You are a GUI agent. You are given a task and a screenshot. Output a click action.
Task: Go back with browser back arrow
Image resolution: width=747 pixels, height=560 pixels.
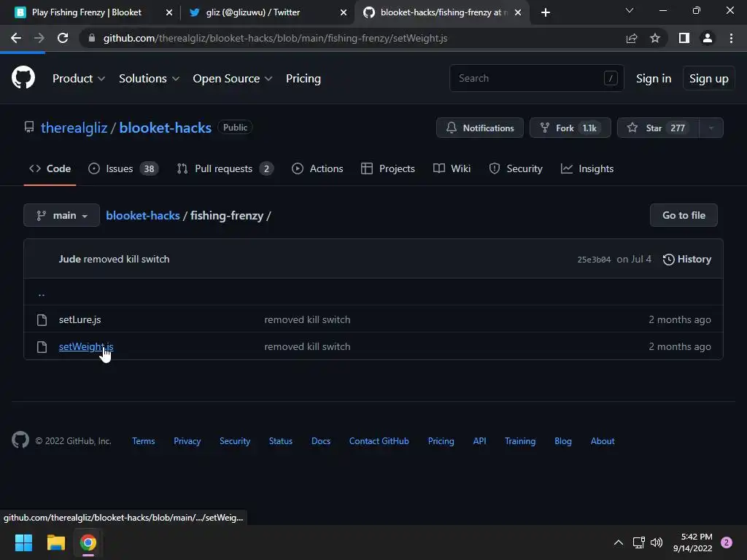point(16,38)
